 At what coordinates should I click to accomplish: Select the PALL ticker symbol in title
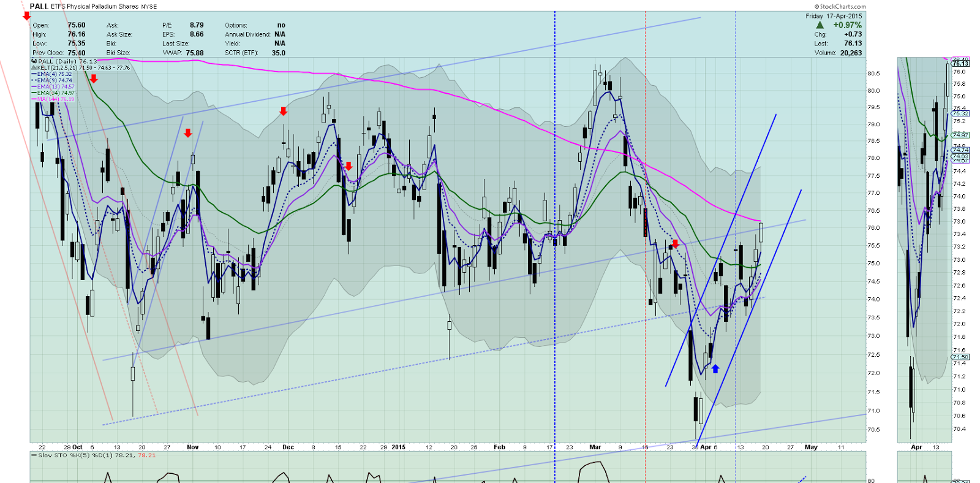(x=39, y=6)
